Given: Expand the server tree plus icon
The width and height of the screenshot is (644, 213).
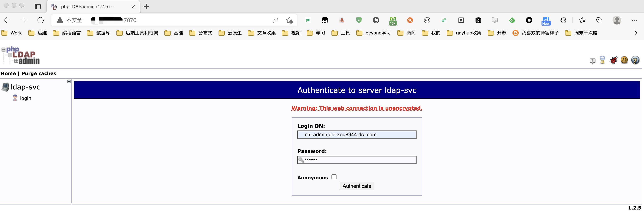Looking at the screenshot, I should point(69,82).
